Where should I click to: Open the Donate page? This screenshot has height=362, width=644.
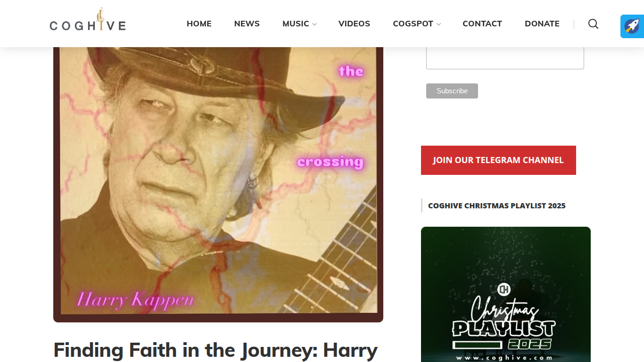(x=542, y=24)
